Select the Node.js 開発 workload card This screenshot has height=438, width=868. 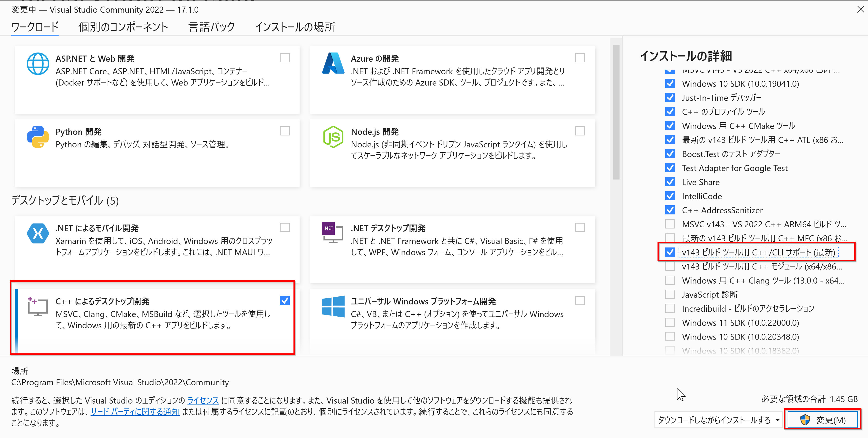click(x=452, y=153)
